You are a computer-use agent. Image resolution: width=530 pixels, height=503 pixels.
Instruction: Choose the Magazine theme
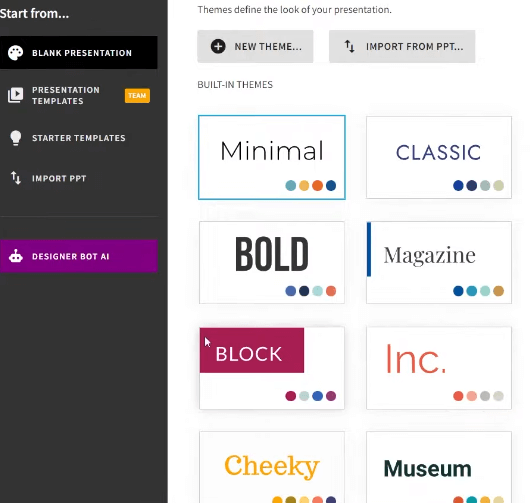pyautogui.click(x=439, y=262)
